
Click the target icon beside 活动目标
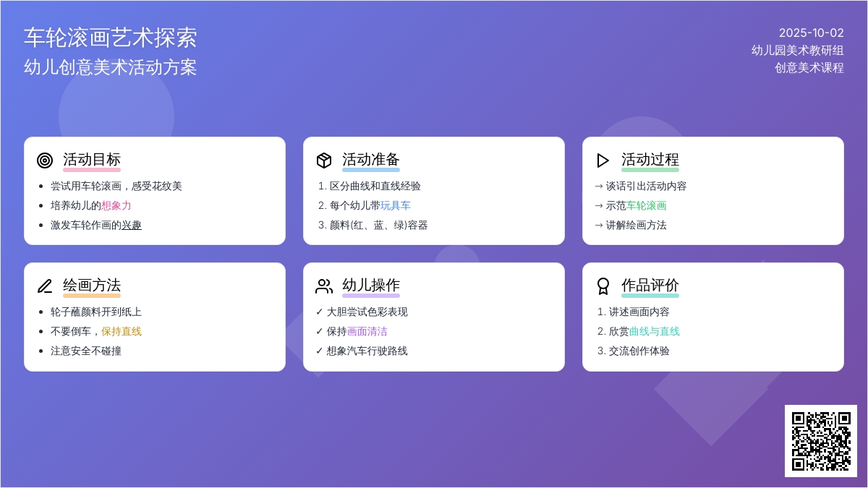[x=45, y=160]
